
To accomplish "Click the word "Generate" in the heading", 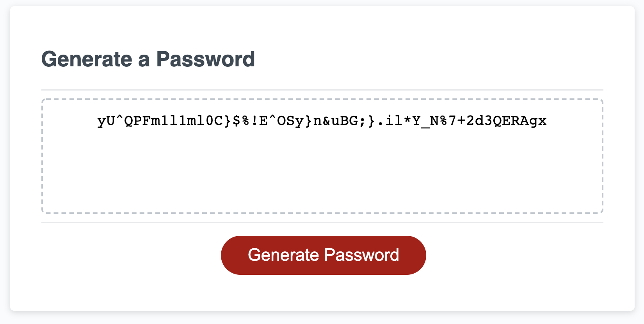I will pos(87,59).
